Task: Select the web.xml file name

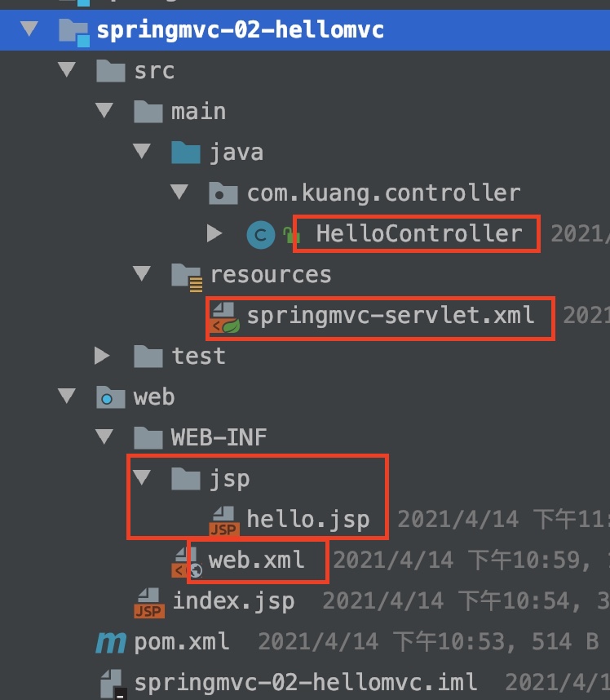Action: tap(256, 560)
